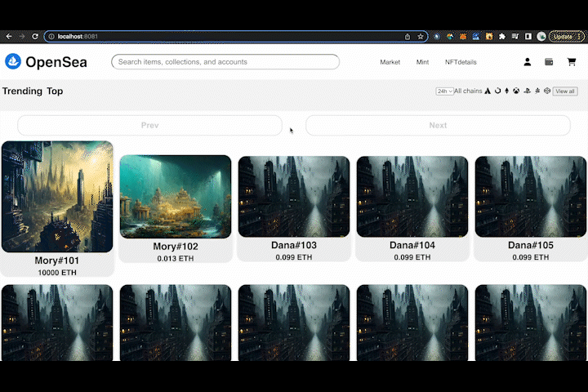Click the Dana#103 title text
The image size is (588, 392).
click(294, 245)
